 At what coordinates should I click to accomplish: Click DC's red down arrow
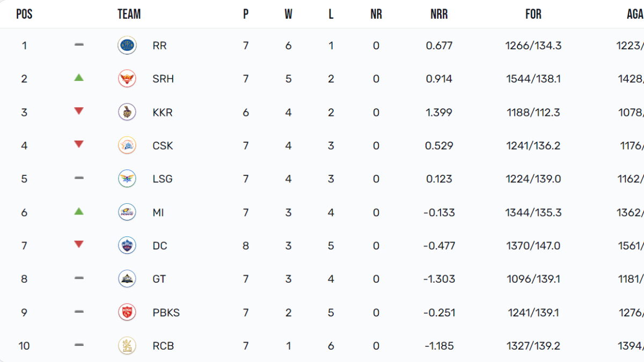79,245
